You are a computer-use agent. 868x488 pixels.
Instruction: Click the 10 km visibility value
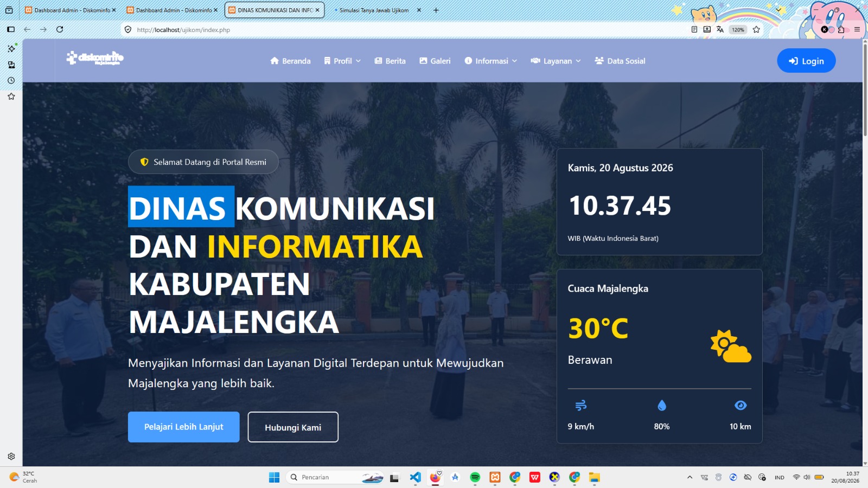point(741,427)
